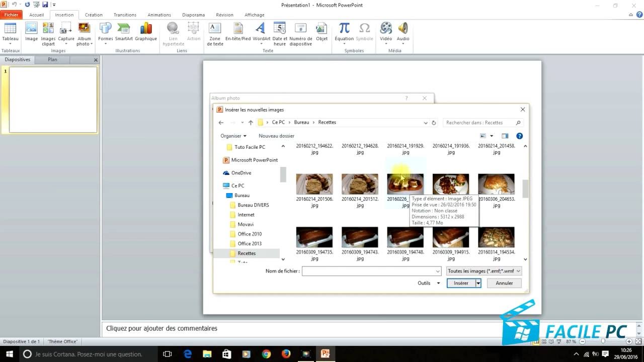Click the Image insert icon
This screenshot has width=644, height=362.
pyautogui.click(x=31, y=32)
